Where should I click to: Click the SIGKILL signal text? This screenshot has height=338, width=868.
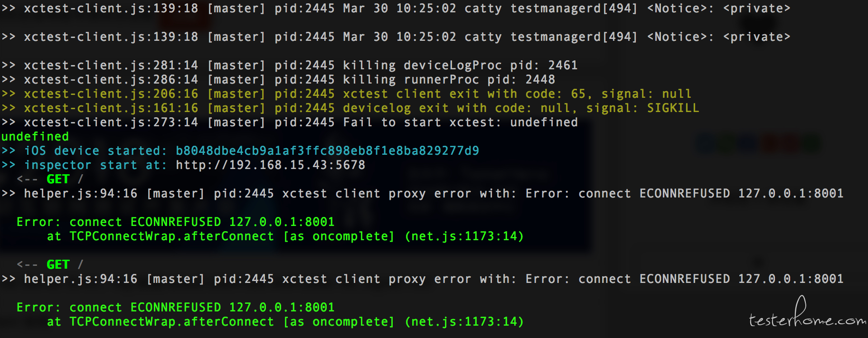(673, 108)
